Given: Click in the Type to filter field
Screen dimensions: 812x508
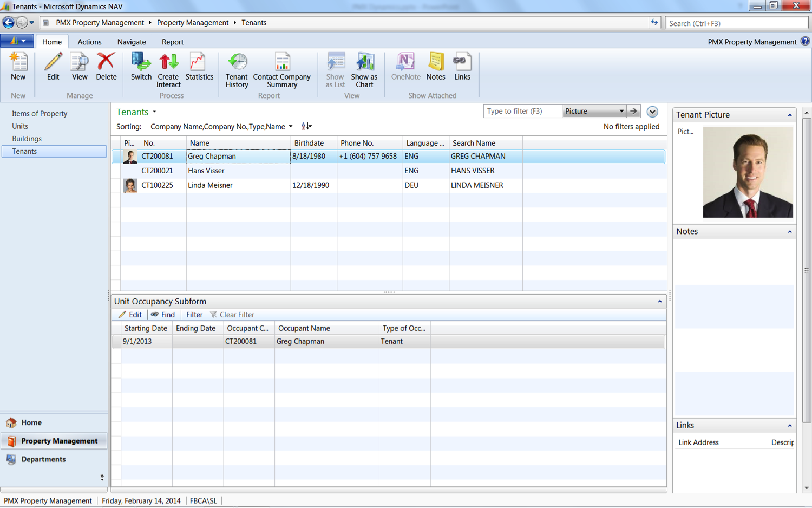Looking at the screenshot, I should [522, 111].
